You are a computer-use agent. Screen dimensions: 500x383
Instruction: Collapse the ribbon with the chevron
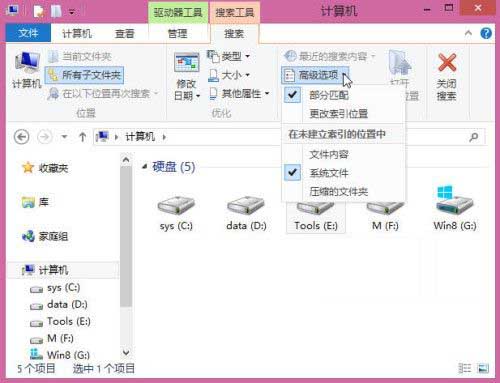(468, 33)
